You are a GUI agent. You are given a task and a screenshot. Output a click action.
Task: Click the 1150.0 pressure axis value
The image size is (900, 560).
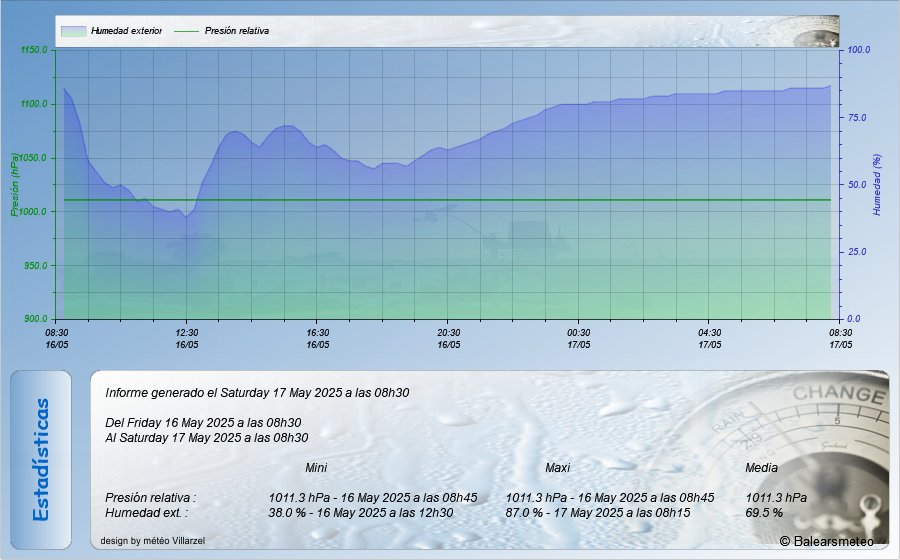coord(34,50)
